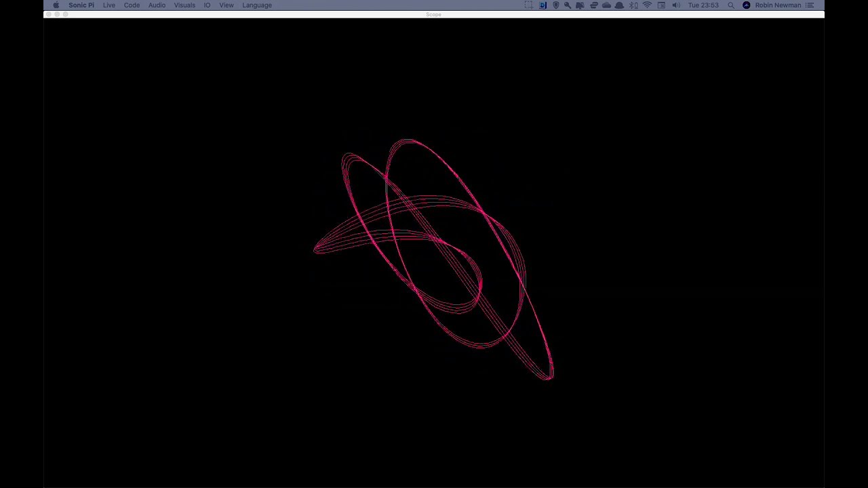Click the hat-shaped menu bar icon
The width and height of the screenshot is (868, 488).
point(619,5)
